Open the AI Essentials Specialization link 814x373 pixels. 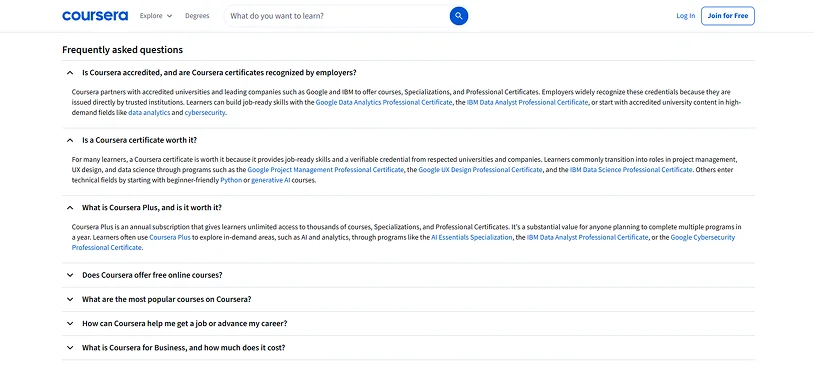click(x=471, y=237)
